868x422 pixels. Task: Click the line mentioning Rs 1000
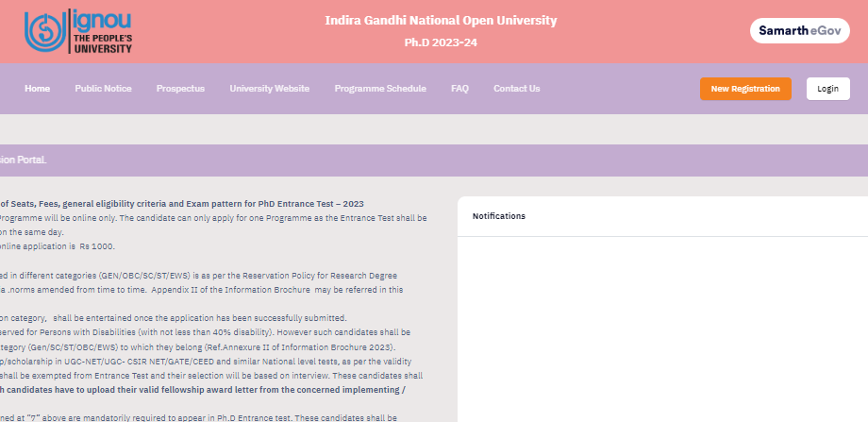tap(58, 246)
